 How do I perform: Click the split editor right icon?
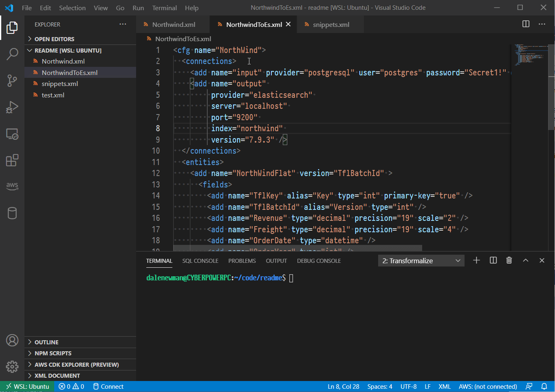526,24
